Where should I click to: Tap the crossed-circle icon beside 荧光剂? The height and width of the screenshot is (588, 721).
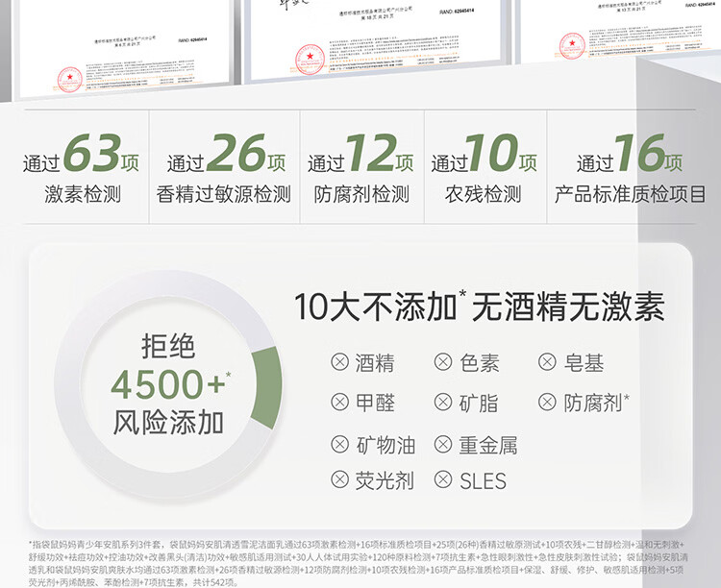click(339, 479)
